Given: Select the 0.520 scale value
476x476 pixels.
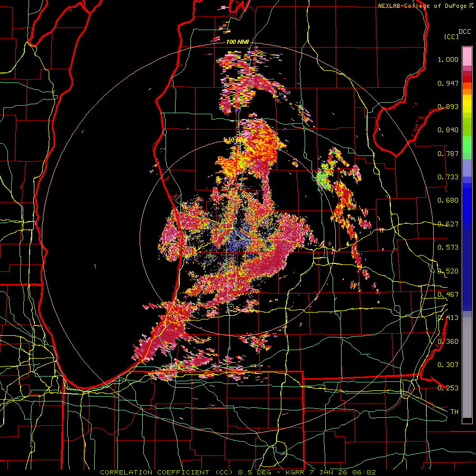Looking at the screenshot, I should coord(448,271).
